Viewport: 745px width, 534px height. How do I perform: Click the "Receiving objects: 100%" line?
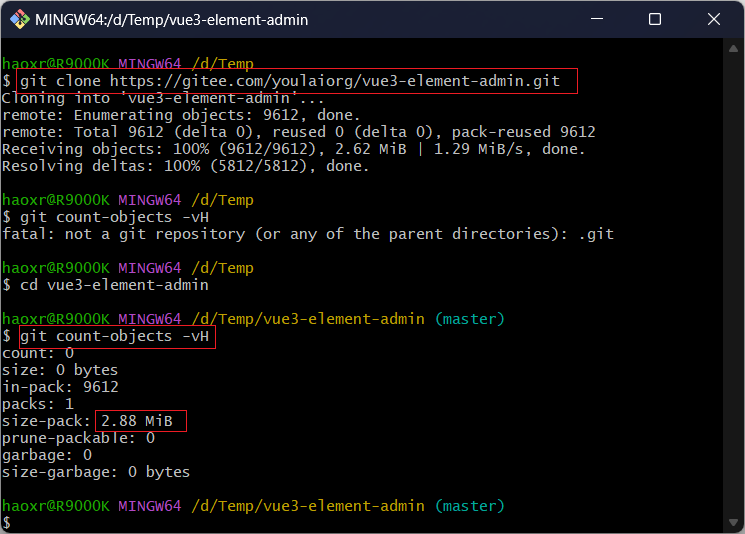tap(294, 149)
